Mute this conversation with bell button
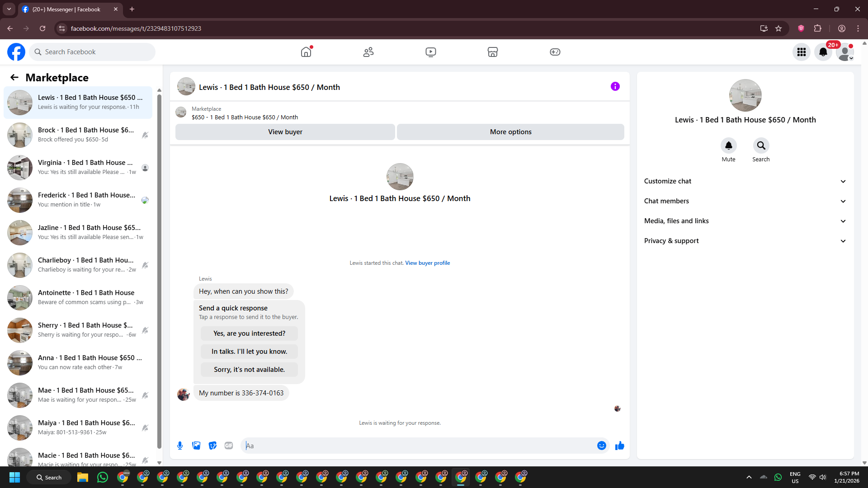This screenshot has height=488, width=868. [x=728, y=145]
